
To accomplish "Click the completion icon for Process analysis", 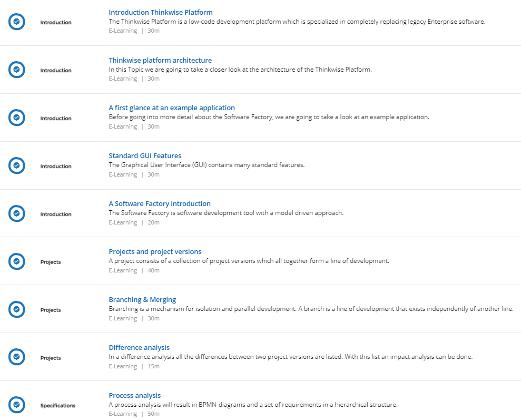I will click(17, 404).
